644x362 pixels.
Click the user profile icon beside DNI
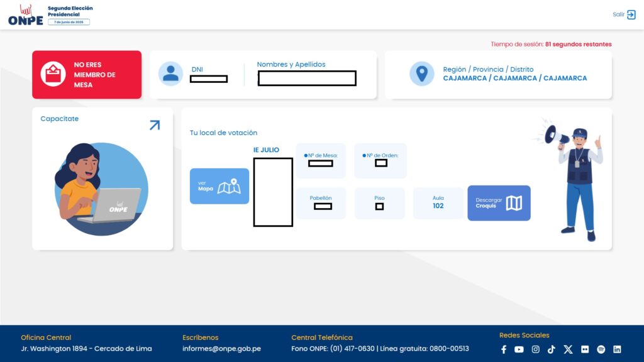[170, 74]
